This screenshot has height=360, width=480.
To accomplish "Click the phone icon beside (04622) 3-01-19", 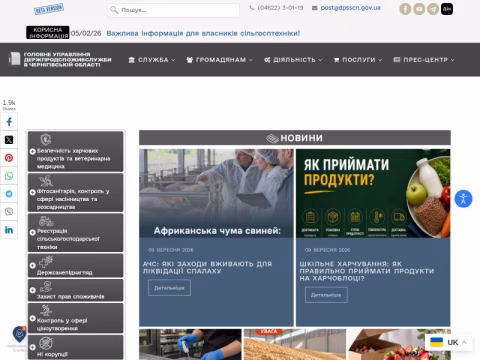I will coord(252,8).
